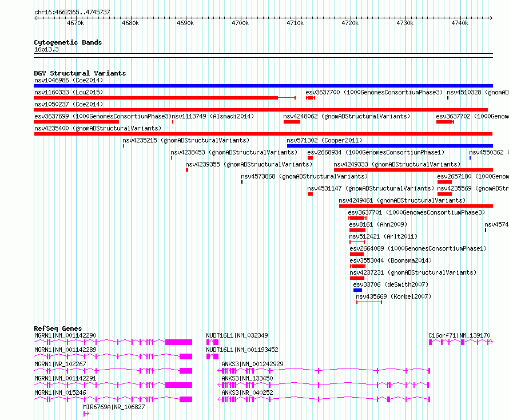The image size is (509, 420).
Task: Click esv3637701 1000Genomes Phase3 label
Action: click(x=416, y=212)
